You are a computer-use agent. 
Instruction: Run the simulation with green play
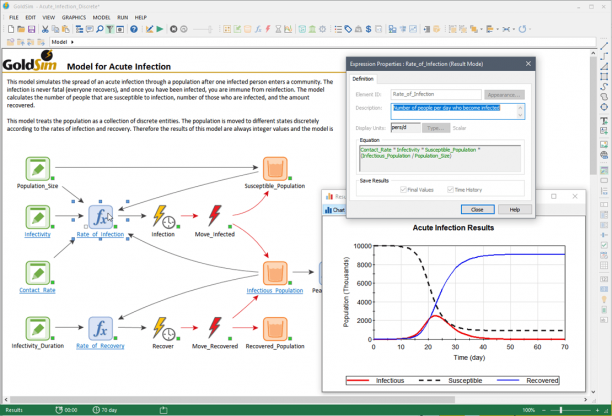160,29
